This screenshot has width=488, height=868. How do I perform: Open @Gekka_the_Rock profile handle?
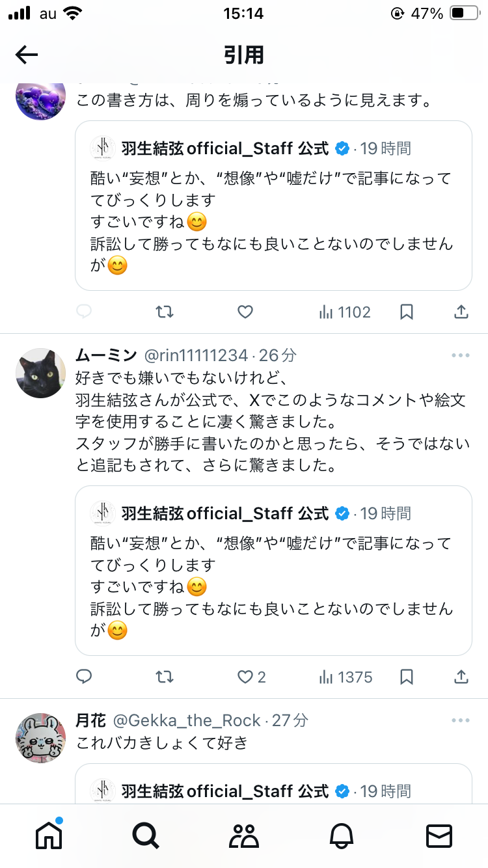pos(187,720)
